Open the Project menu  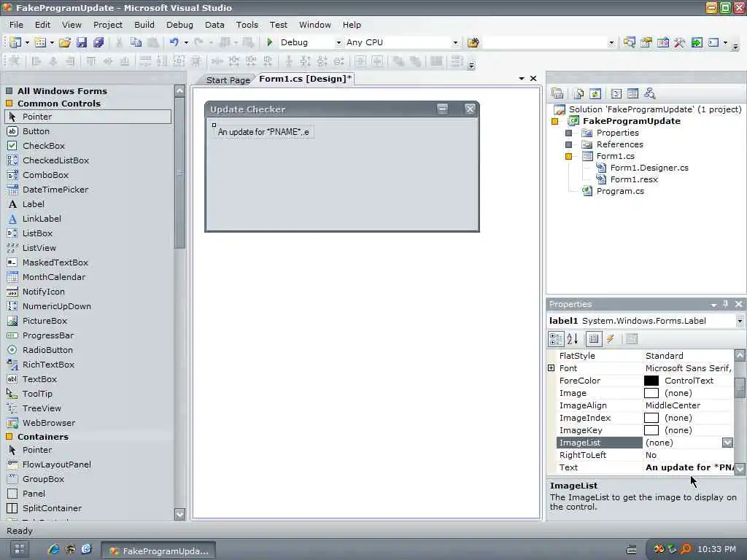108,25
